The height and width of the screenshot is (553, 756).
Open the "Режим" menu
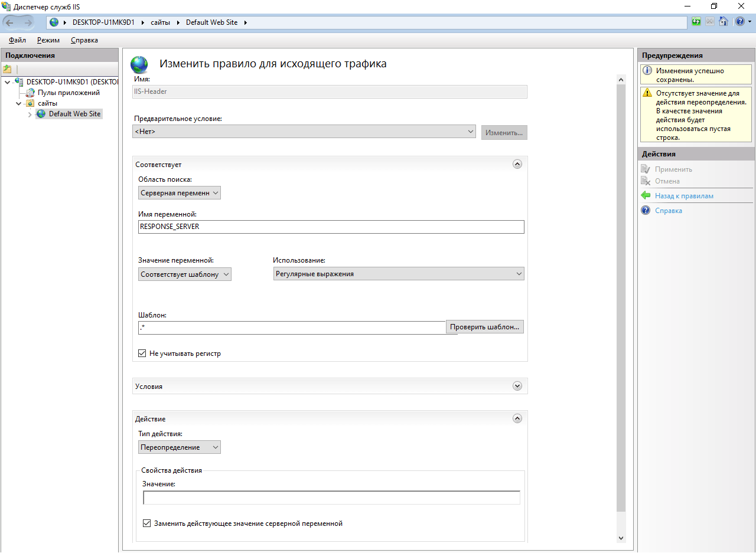pos(48,40)
